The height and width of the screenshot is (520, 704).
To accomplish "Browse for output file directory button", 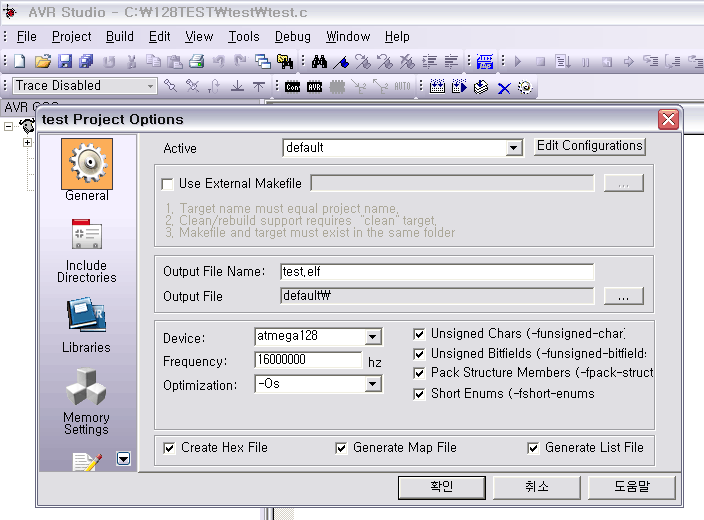I will (x=624, y=296).
